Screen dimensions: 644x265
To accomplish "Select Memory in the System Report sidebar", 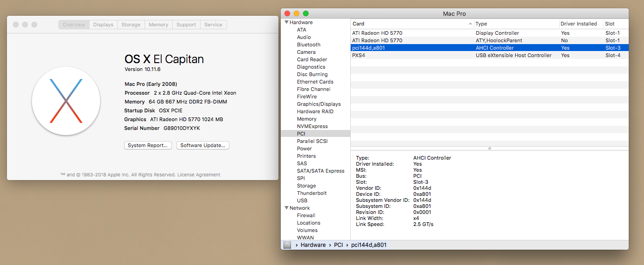I will (307, 119).
